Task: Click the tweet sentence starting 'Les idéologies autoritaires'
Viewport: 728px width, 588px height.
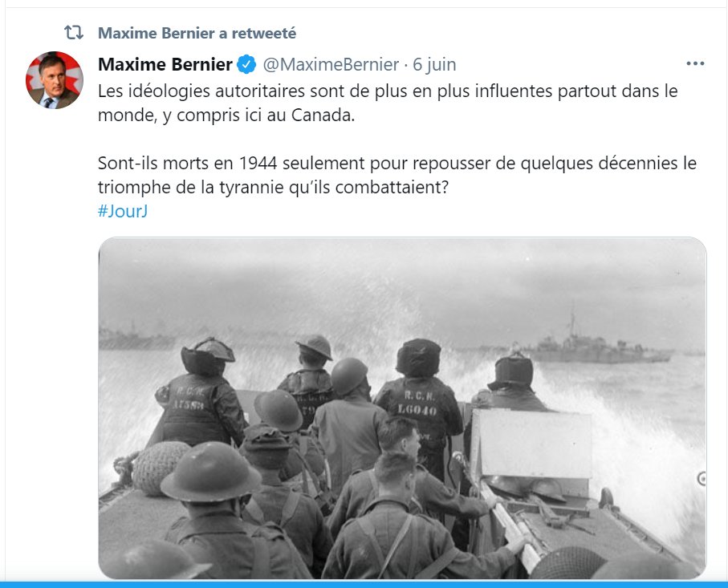Action: (x=388, y=103)
